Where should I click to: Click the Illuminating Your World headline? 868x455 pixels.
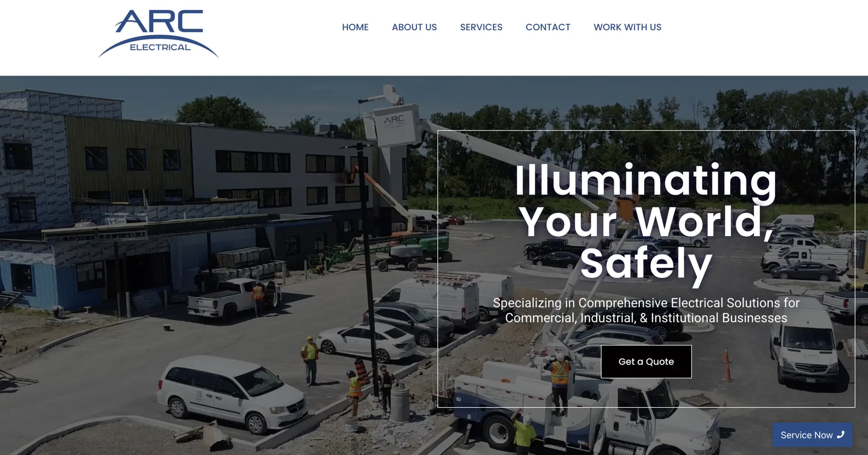[x=646, y=222]
